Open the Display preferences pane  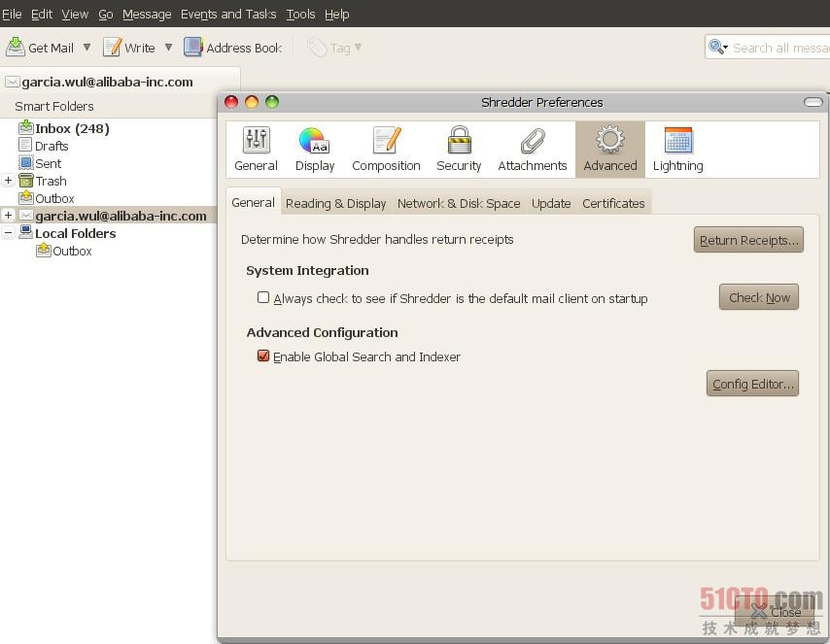coord(315,150)
